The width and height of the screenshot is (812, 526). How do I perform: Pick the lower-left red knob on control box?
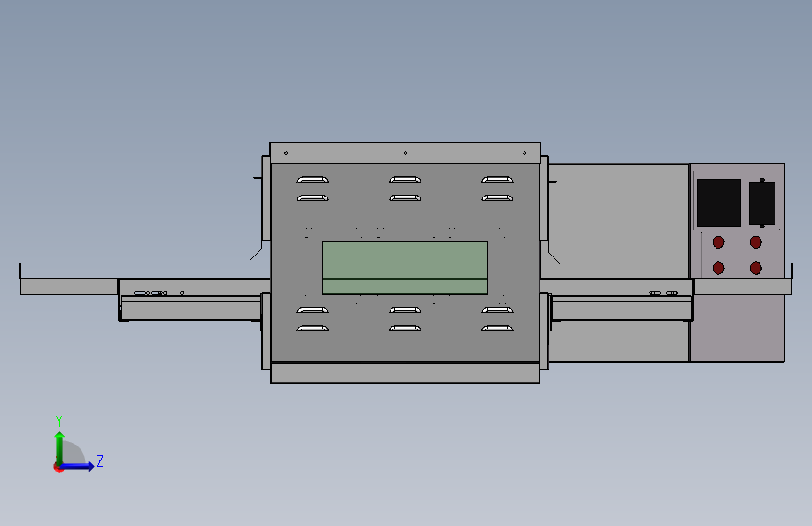(x=718, y=268)
